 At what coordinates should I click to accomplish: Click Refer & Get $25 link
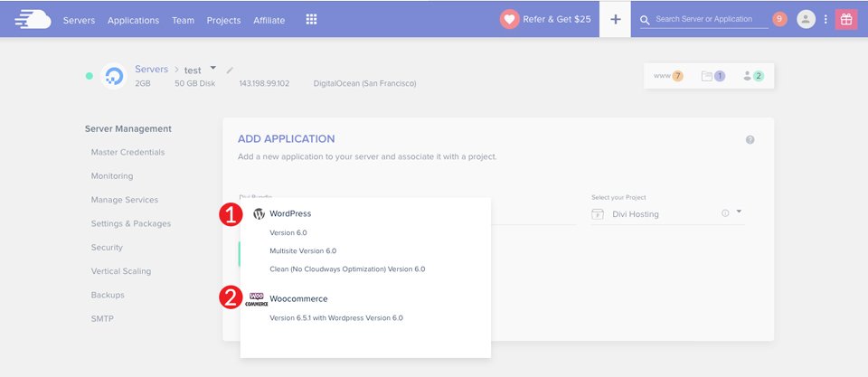[x=557, y=19]
